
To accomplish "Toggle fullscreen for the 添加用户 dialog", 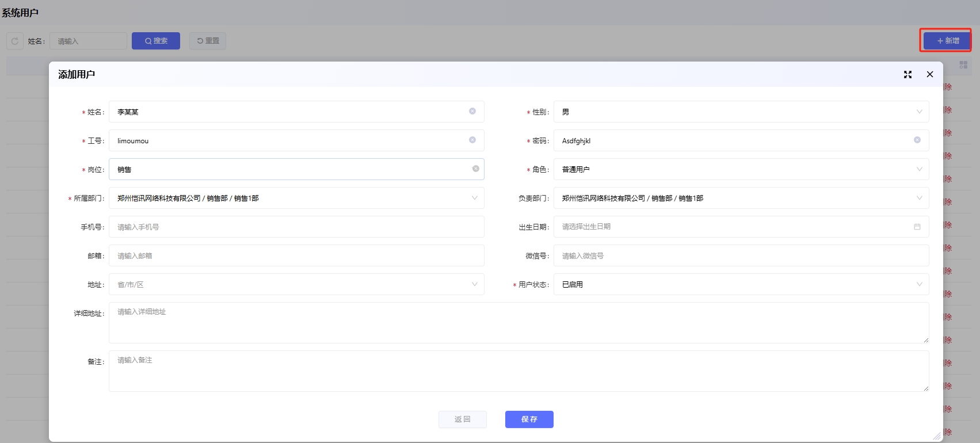I will [x=907, y=75].
